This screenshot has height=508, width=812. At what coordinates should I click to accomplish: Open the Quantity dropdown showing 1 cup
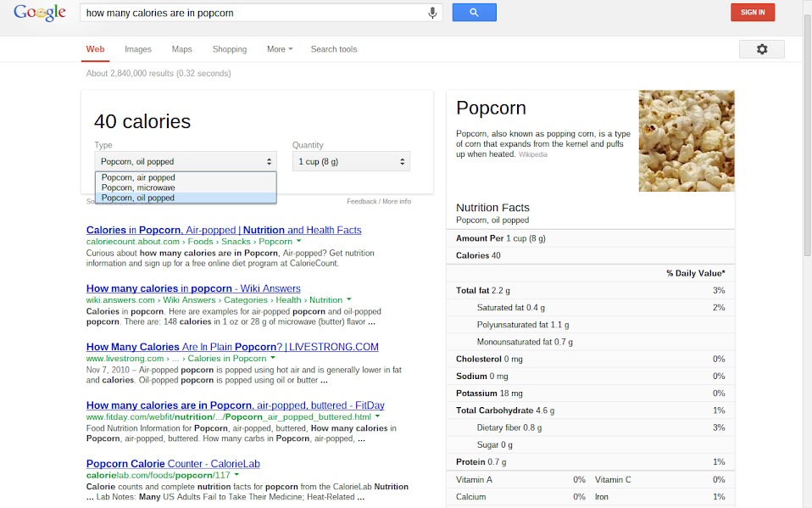351,161
